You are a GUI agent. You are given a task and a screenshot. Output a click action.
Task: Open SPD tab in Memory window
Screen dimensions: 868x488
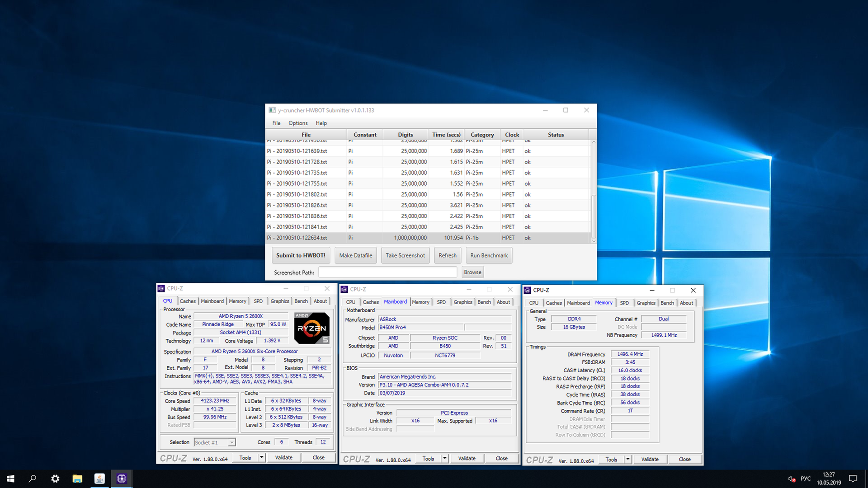pos(624,303)
